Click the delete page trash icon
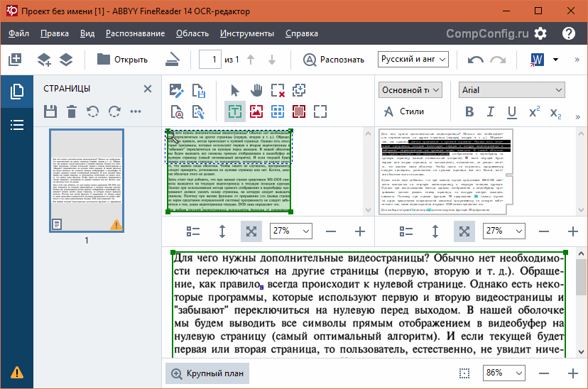 (x=71, y=111)
